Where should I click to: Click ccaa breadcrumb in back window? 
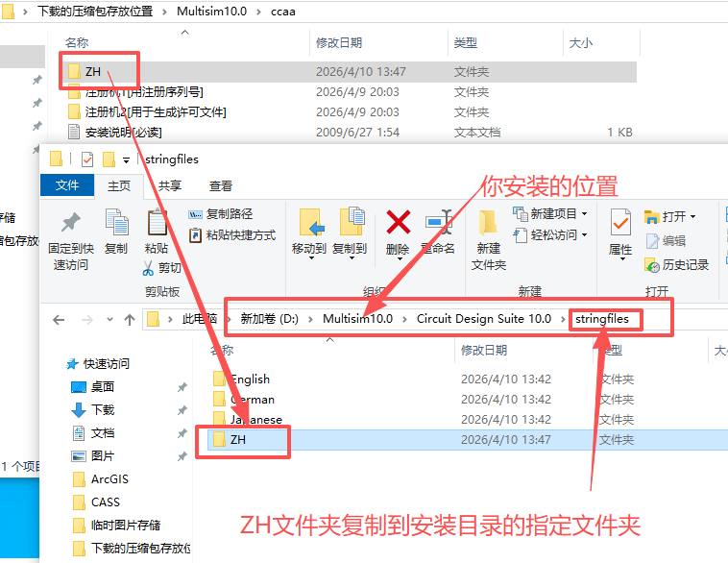pyautogui.click(x=282, y=12)
